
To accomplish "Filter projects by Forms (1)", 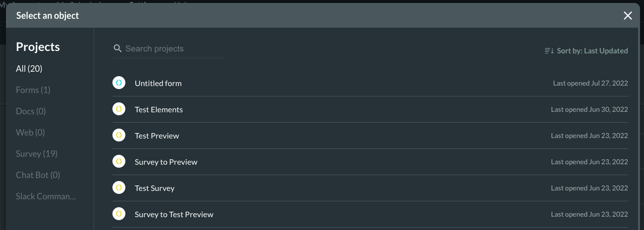I will click(33, 90).
